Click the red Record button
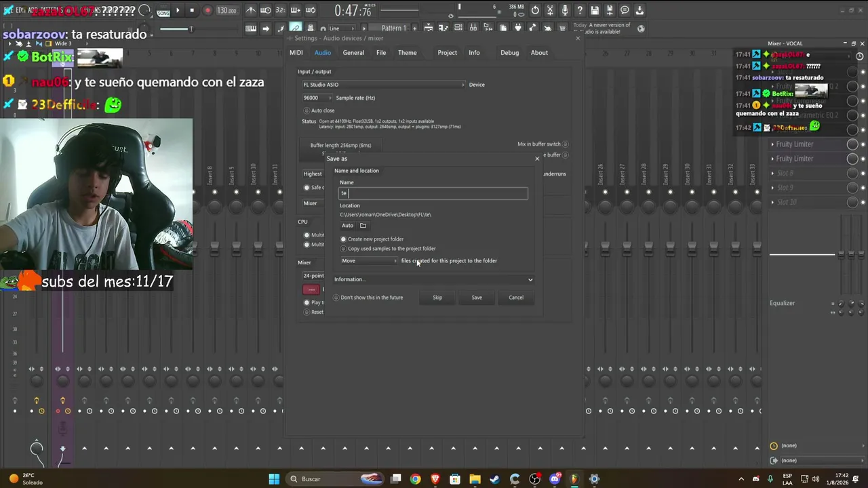This screenshot has width=868, height=488. [x=208, y=10]
